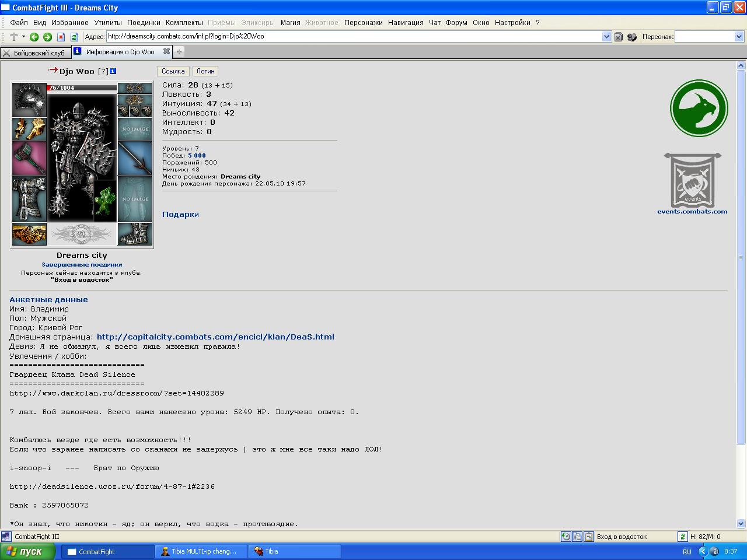Switch to the Tibia taskbar window
Viewport: 747px width, 560px height.
point(295,551)
